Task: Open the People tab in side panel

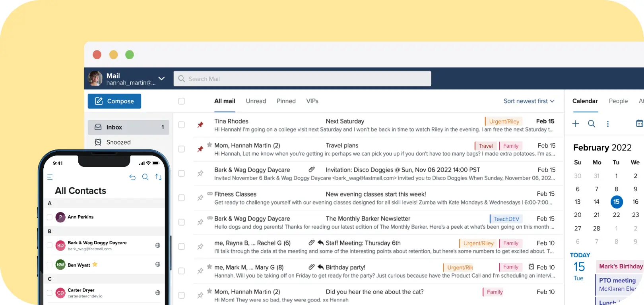Action: (618, 101)
